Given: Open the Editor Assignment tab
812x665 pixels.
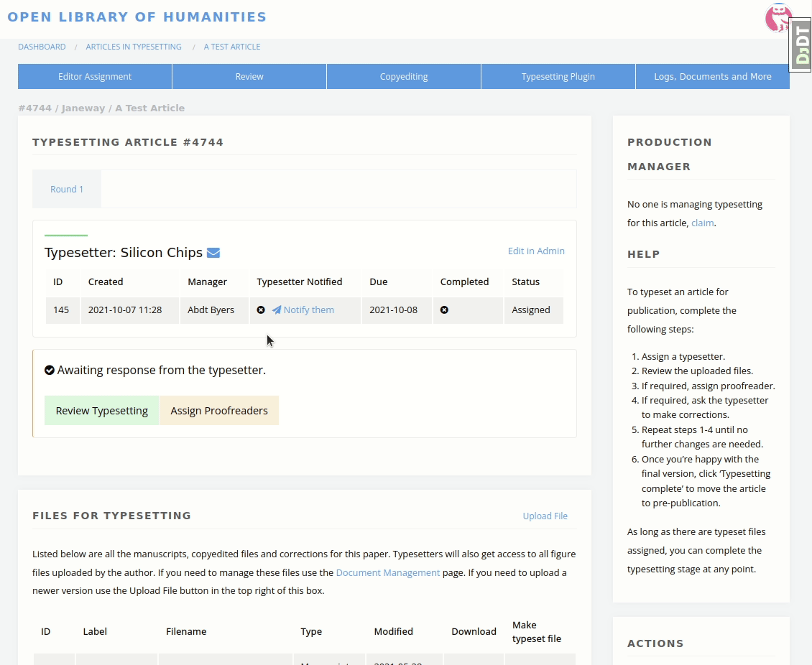Looking at the screenshot, I should [95, 77].
